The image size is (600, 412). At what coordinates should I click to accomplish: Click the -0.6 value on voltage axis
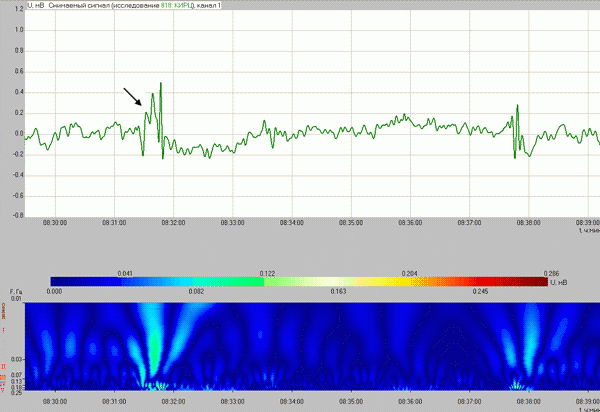click(x=18, y=196)
